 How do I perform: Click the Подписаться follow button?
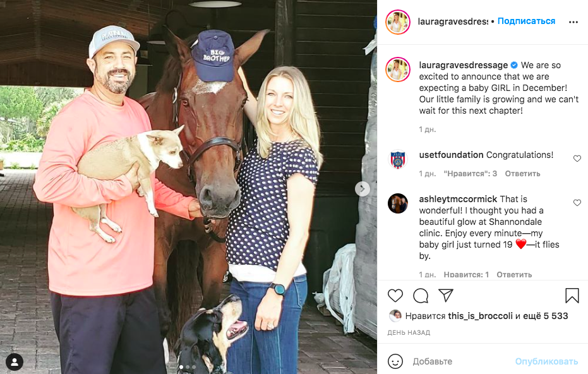click(526, 21)
